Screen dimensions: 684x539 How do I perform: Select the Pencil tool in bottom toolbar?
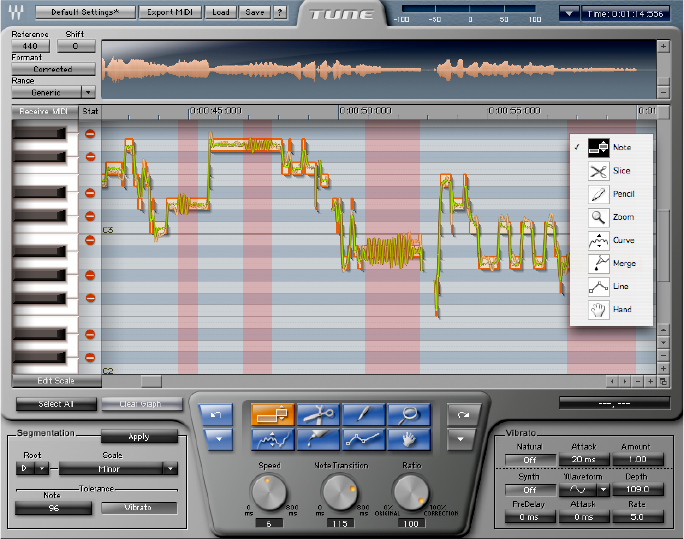(x=364, y=414)
